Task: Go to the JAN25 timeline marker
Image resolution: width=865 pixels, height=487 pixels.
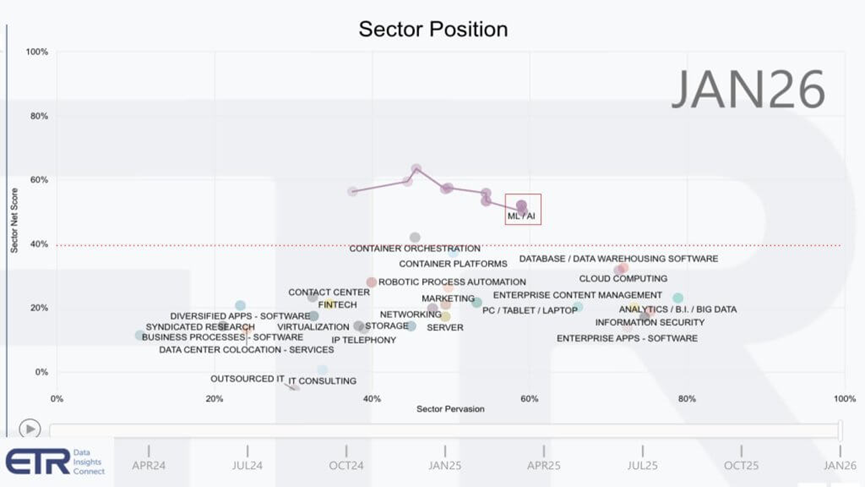Action: coord(445,465)
